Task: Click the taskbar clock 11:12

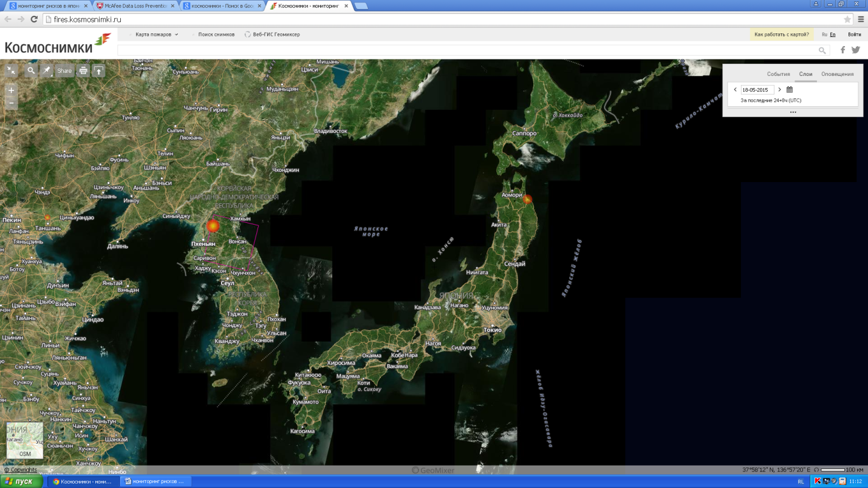Action: tap(855, 481)
